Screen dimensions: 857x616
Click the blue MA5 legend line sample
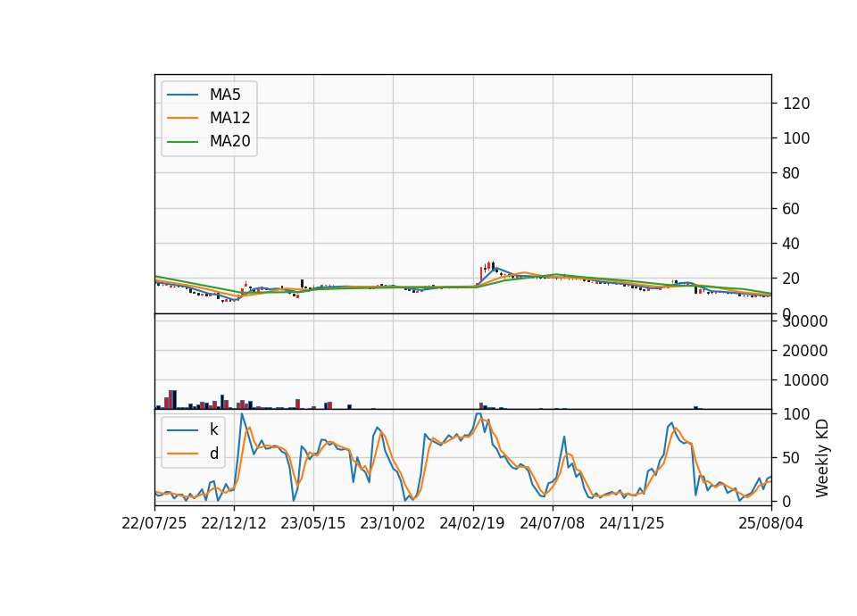pyautogui.click(x=182, y=95)
